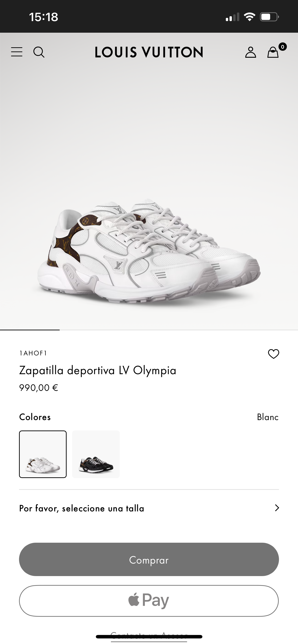This screenshot has width=298, height=644.
Task: Tap the search magnifier icon
Action: [x=39, y=52]
